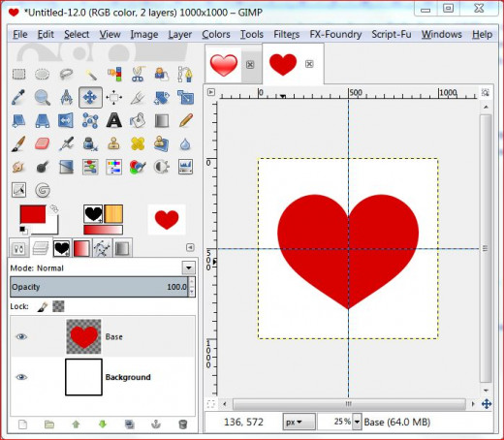Image resolution: width=504 pixels, height=440 pixels.
Task: Select the Crop tool
Action: [139, 97]
